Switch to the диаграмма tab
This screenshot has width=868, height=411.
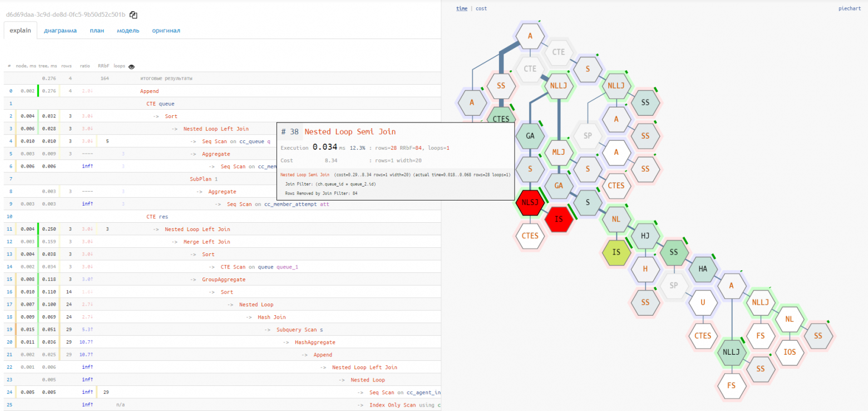point(60,31)
